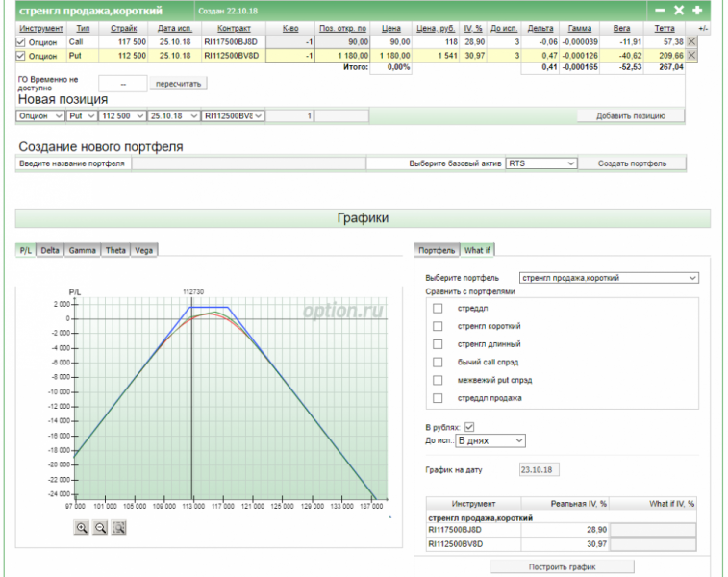Image resolution: width=728 pixels, height=577 pixels.
Task: Click the 'Построить график' button
Action: click(562, 566)
